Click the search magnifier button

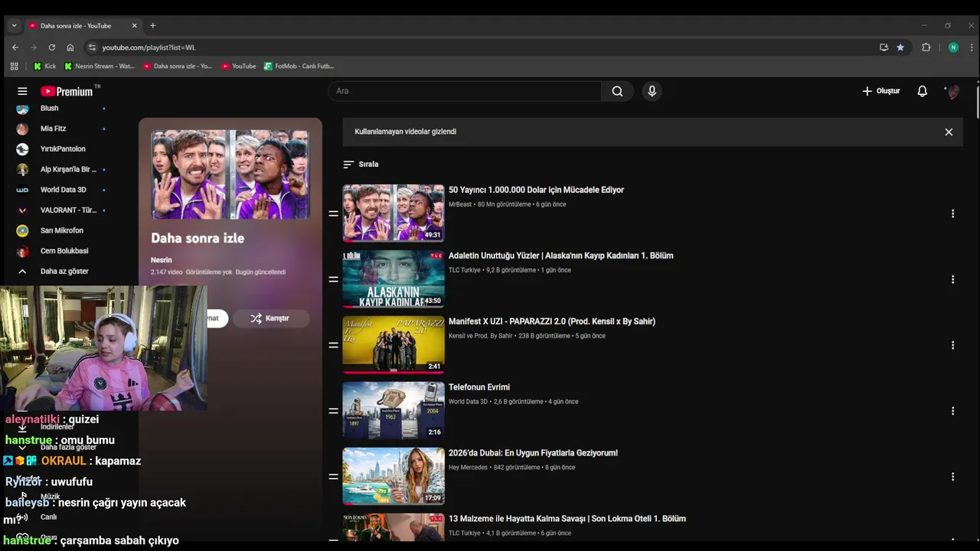pos(617,91)
